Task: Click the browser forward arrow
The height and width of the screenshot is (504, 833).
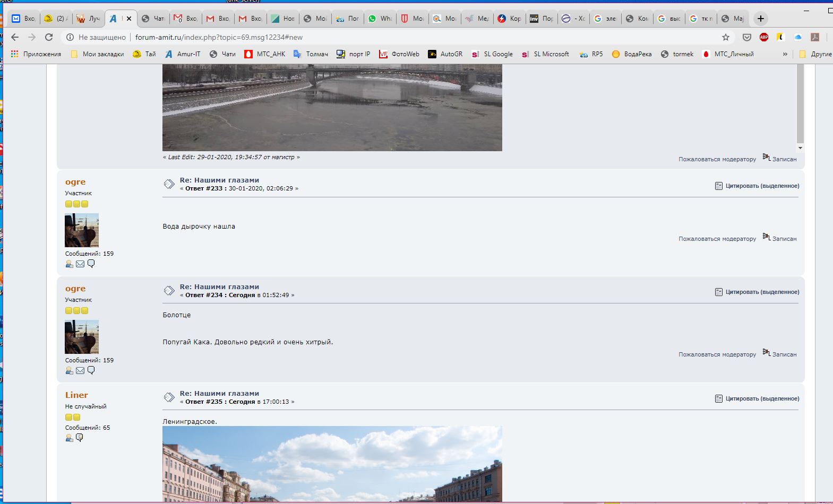Action: coord(32,37)
